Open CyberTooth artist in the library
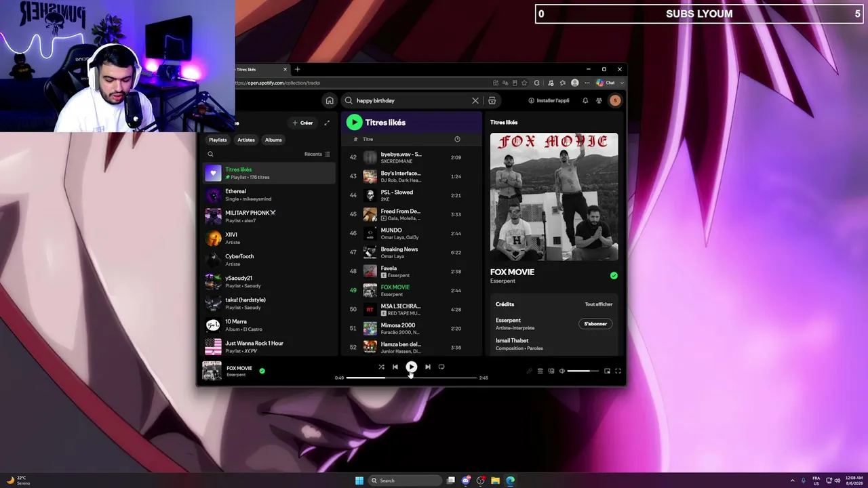The image size is (868, 488). tap(270, 260)
